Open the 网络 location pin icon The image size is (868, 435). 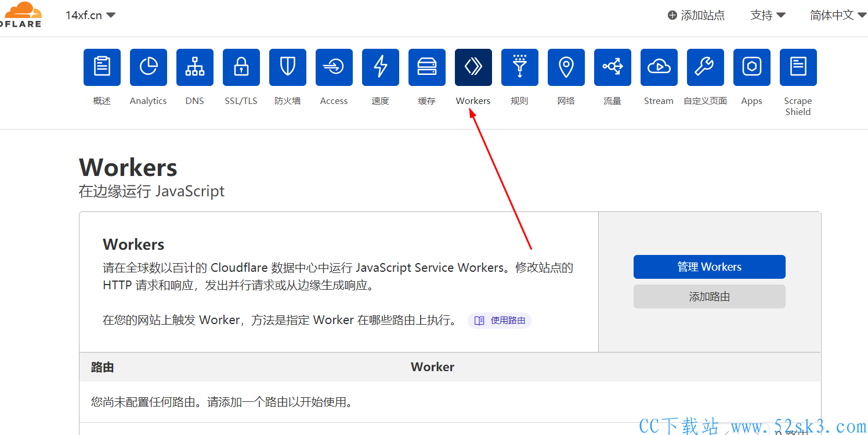(566, 67)
